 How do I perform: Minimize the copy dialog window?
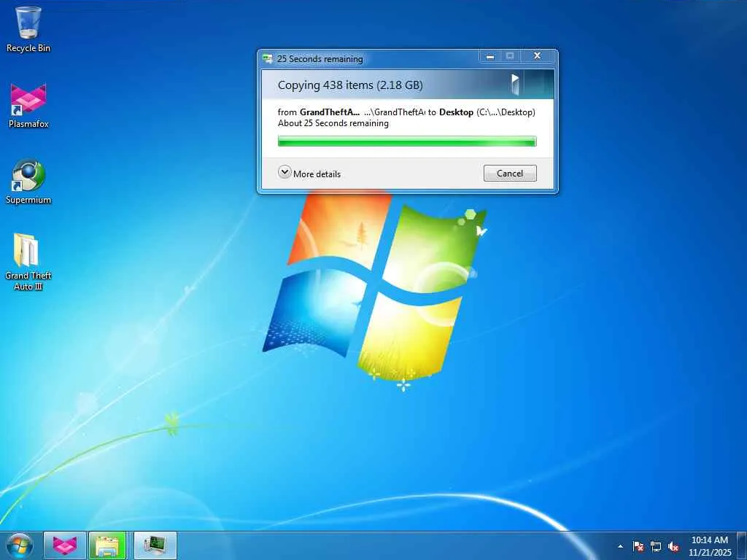[x=489, y=56]
